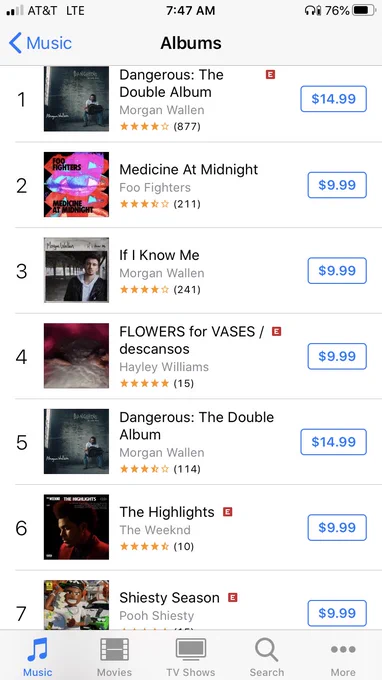Open Medicine At Midnight album title

(189, 170)
